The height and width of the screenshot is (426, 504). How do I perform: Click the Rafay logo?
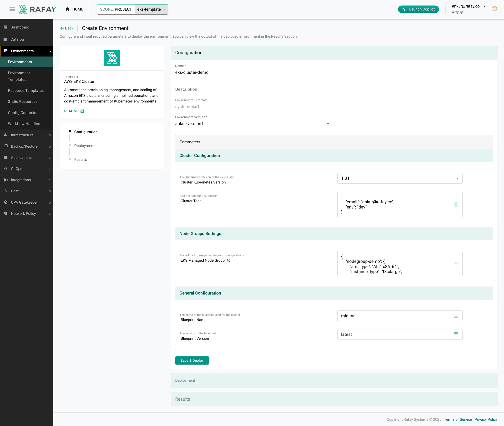(37, 9)
